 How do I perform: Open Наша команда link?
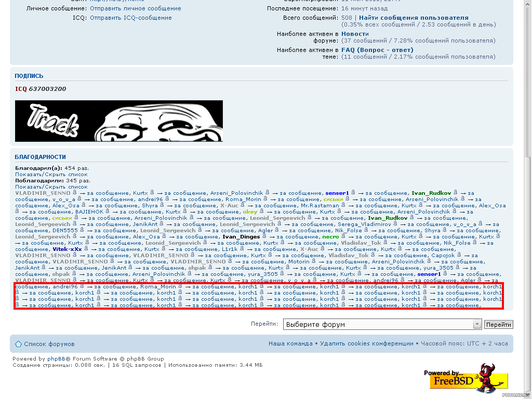tap(290, 343)
